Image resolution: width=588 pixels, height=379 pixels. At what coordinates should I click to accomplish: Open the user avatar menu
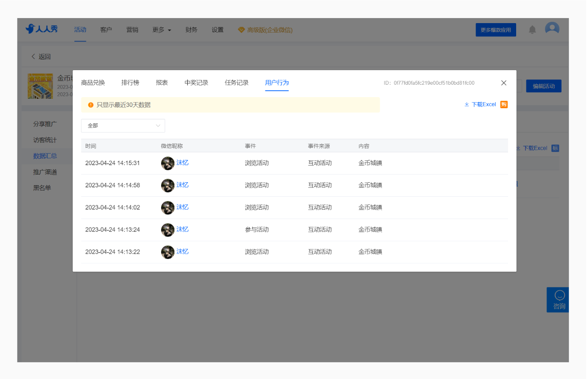pos(552,29)
